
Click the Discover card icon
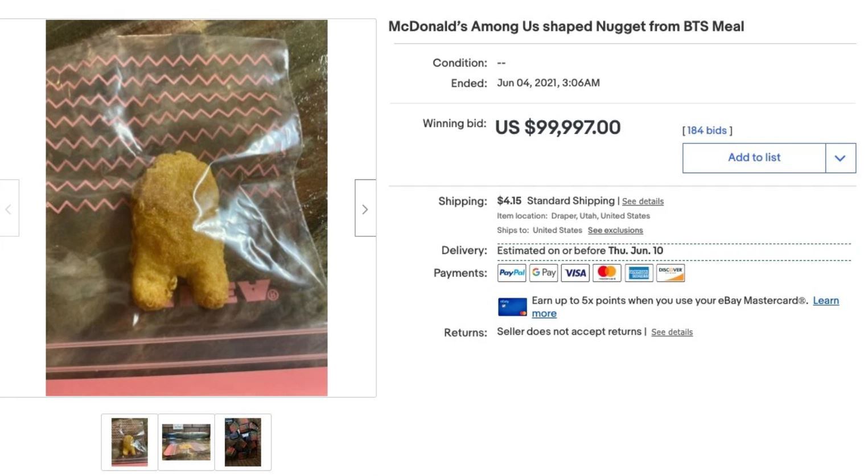670,273
